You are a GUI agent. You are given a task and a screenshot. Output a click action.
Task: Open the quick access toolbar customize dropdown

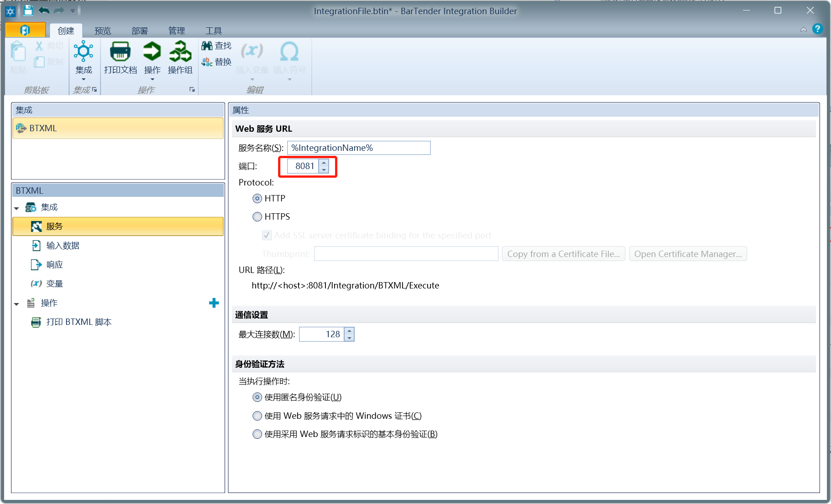tap(72, 11)
